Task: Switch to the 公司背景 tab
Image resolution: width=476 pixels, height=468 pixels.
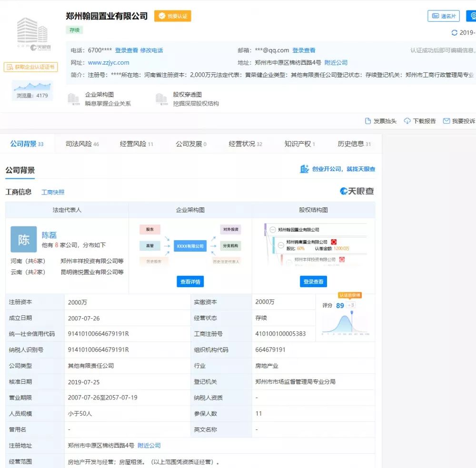Action: (x=27, y=144)
